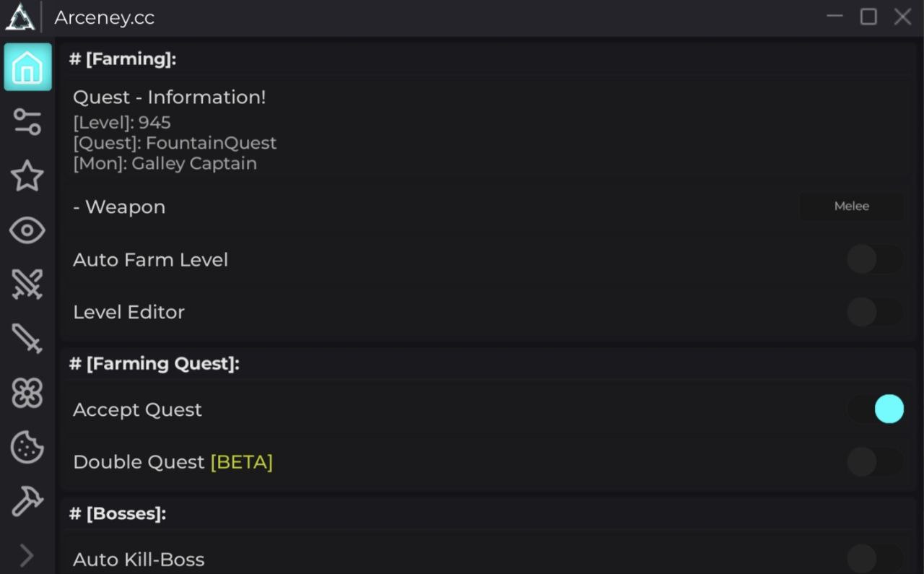924x574 pixels.
Task: Maximize the Arceney.cc window
Action: pyautogui.click(x=868, y=17)
